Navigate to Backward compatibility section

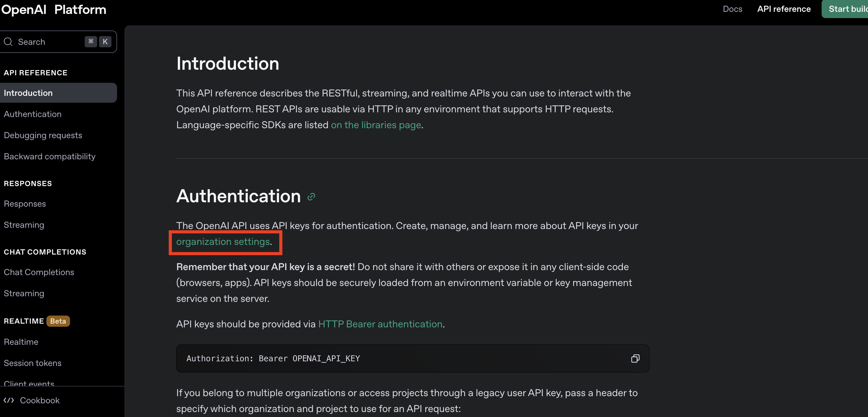pyautogui.click(x=50, y=157)
